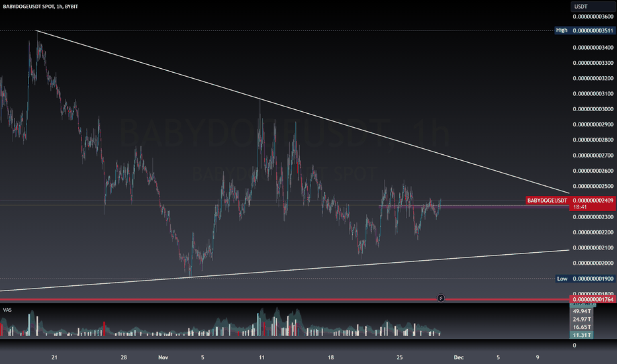Screen dimensions: 617x364
Task: Select the lower ascending white trendline
Action: point(285,270)
